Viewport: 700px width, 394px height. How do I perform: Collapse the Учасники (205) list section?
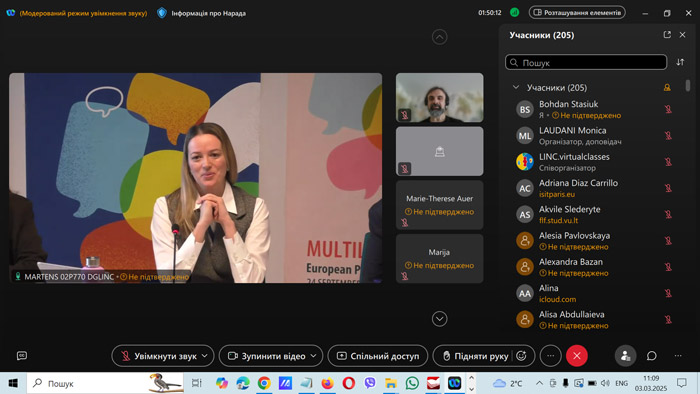[x=516, y=87]
